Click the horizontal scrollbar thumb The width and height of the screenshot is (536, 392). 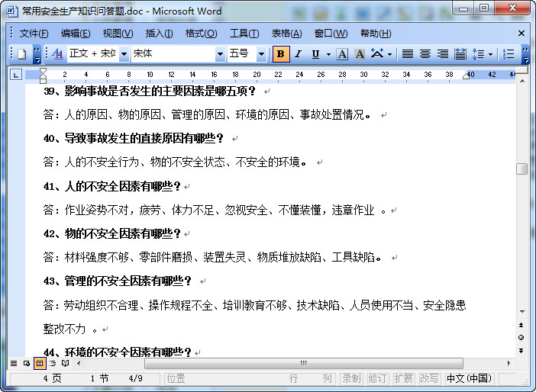pos(304,363)
